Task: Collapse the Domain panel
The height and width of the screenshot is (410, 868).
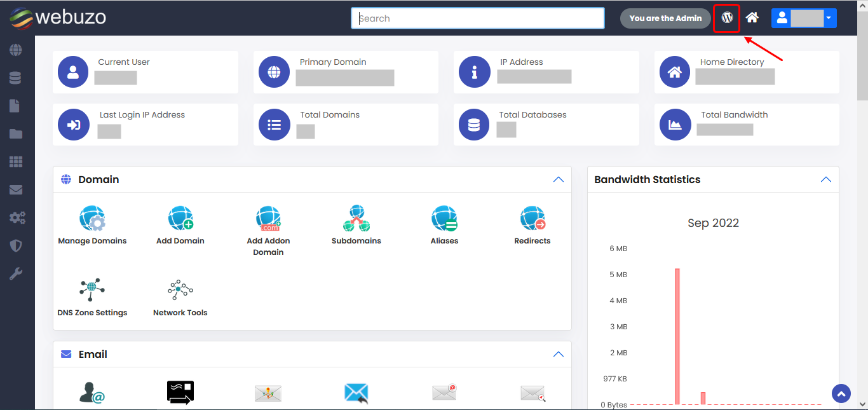Action: (x=558, y=180)
